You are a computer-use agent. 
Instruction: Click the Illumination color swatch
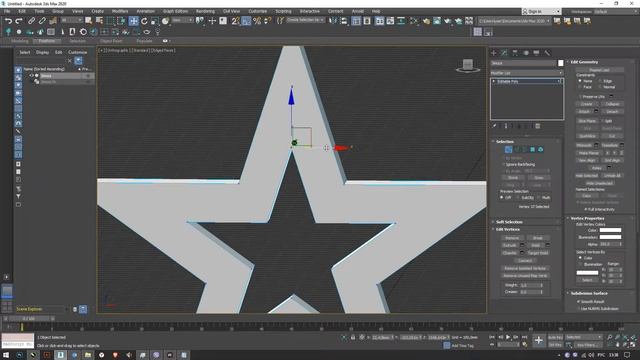(x=610, y=237)
